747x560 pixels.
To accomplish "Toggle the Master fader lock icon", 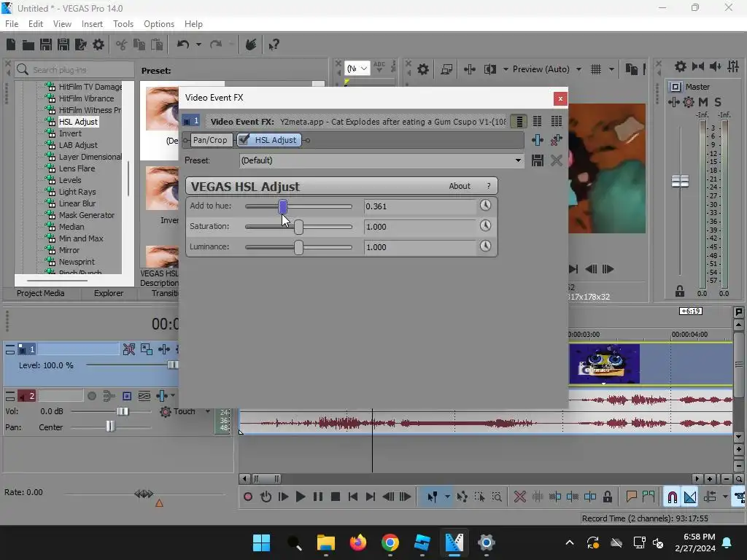I will [x=680, y=292].
